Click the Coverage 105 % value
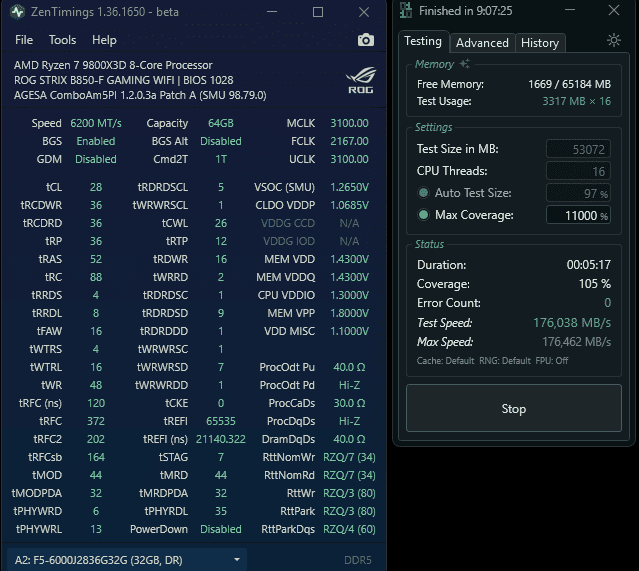 coord(595,284)
